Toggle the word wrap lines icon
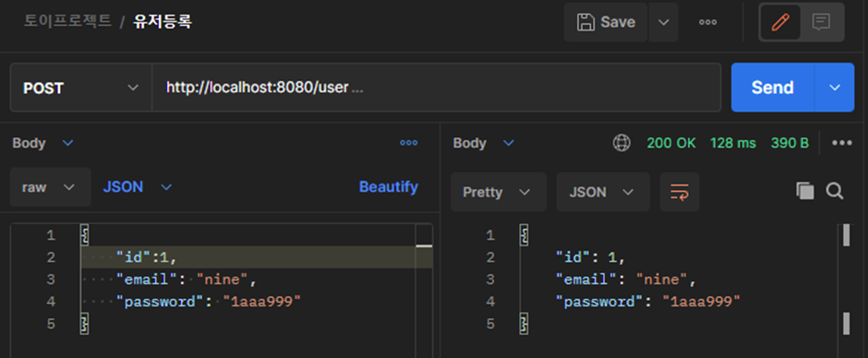Viewport: 868px width, 358px height. click(x=680, y=192)
